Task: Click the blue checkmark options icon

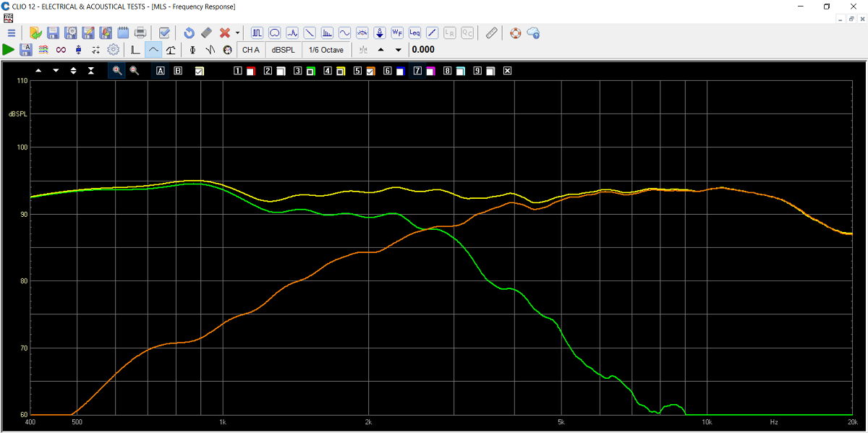Action: click(164, 33)
